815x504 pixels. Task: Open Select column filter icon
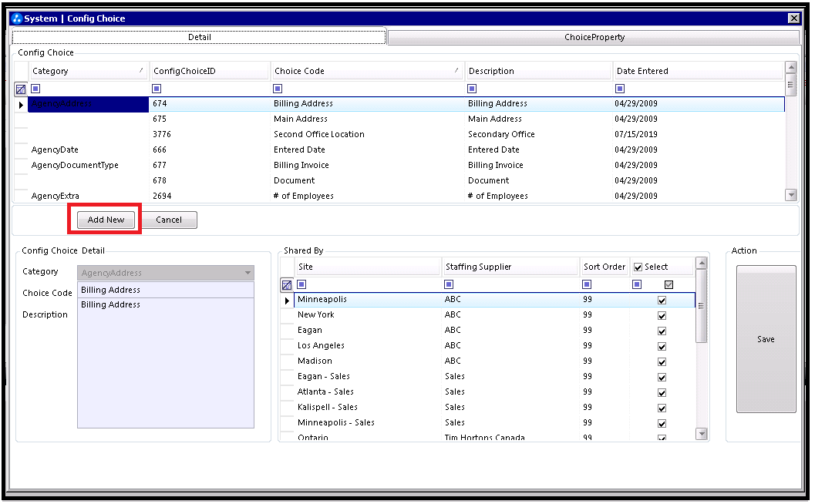click(x=637, y=284)
